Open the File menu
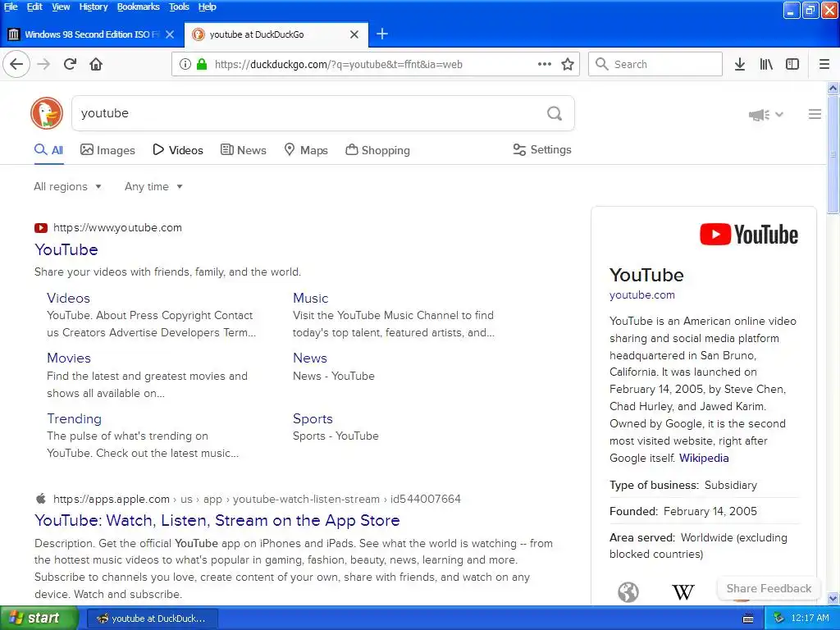The height and width of the screenshot is (630, 840). (11, 7)
